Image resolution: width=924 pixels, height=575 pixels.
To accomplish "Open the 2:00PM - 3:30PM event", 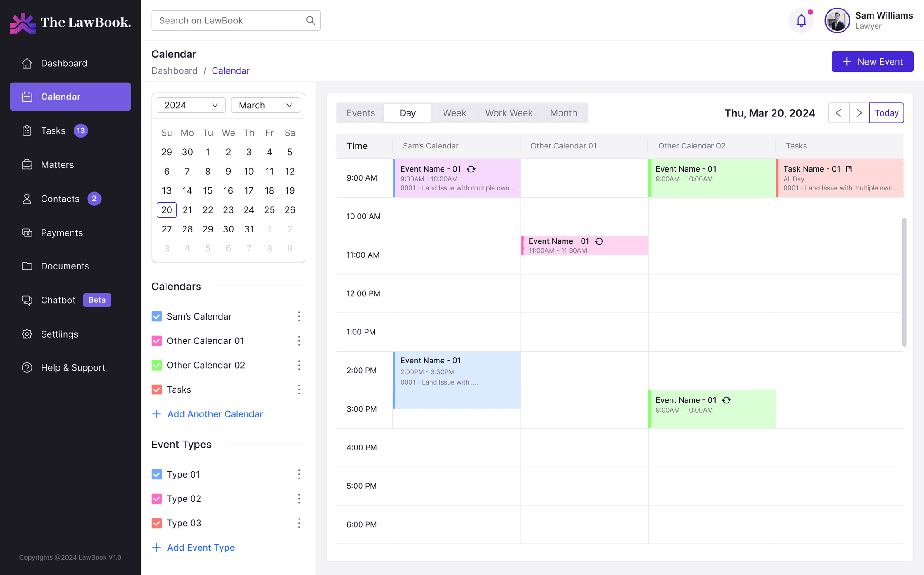I will click(x=457, y=380).
